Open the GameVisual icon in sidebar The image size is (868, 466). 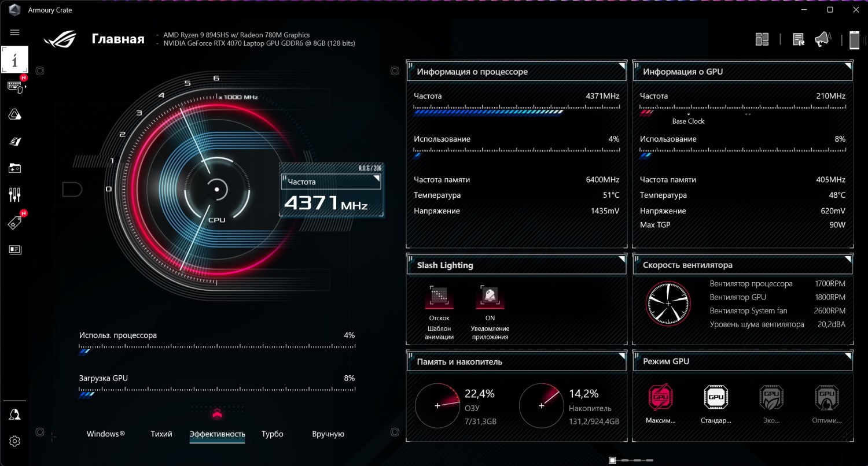[15, 142]
